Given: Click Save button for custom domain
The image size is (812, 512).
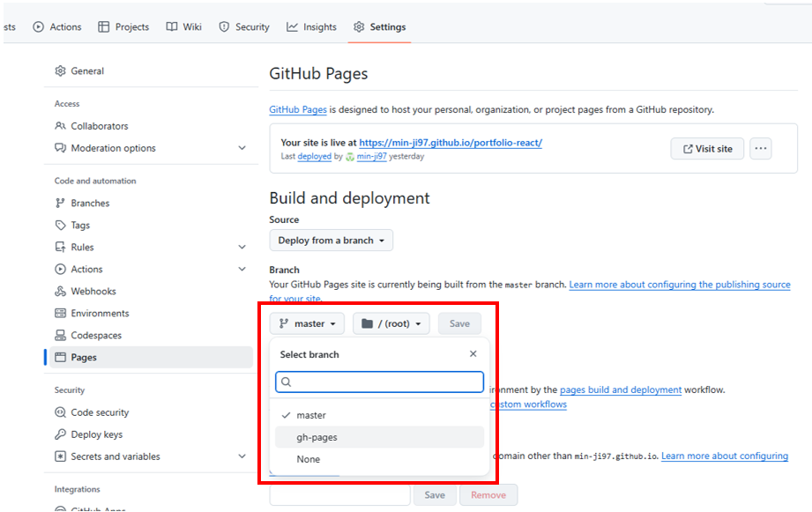Looking at the screenshot, I should coord(435,495).
